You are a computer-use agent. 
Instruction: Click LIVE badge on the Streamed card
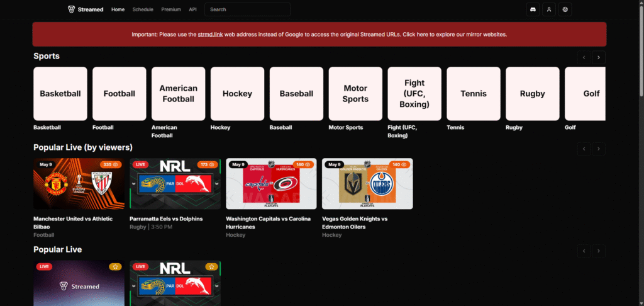click(45, 266)
